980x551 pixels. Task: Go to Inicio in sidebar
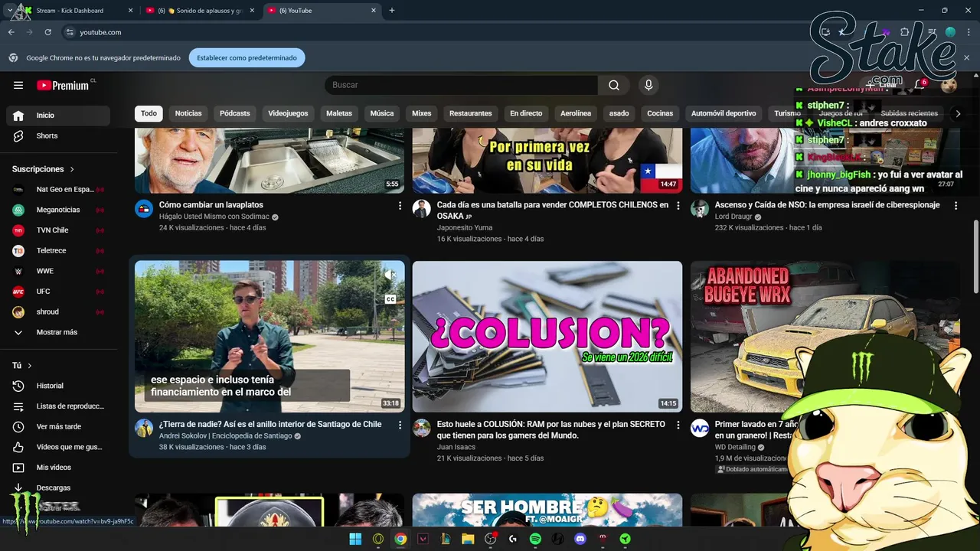[58, 115]
